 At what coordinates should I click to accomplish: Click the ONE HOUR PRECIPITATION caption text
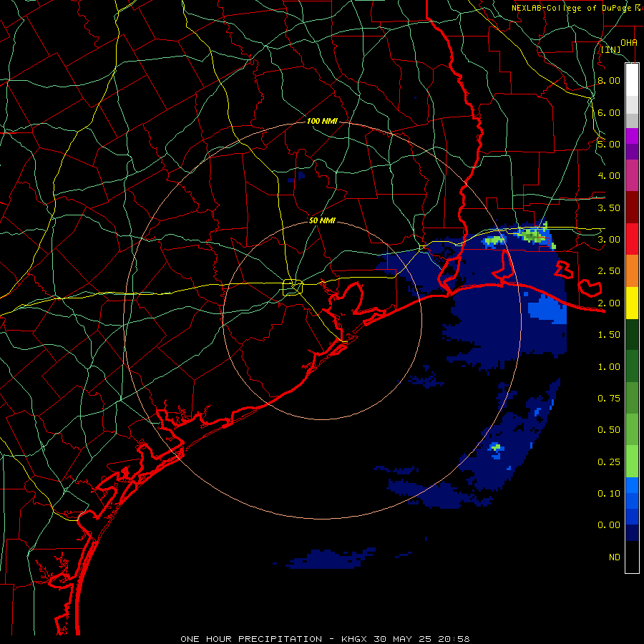pos(251,639)
